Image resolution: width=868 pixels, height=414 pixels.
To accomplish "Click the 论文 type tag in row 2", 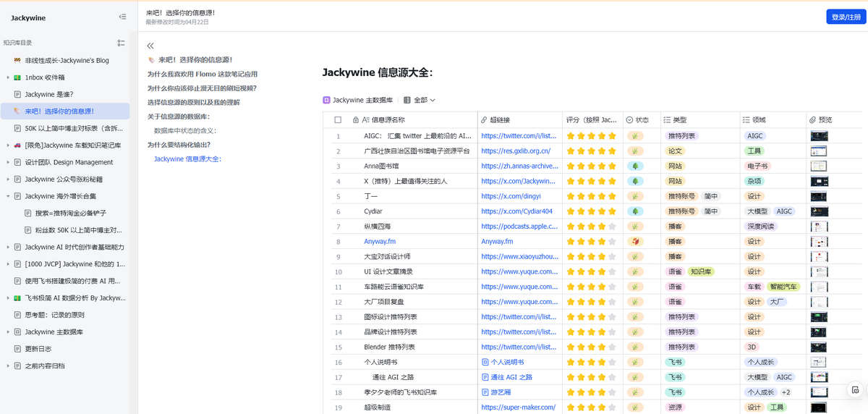I will [675, 151].
